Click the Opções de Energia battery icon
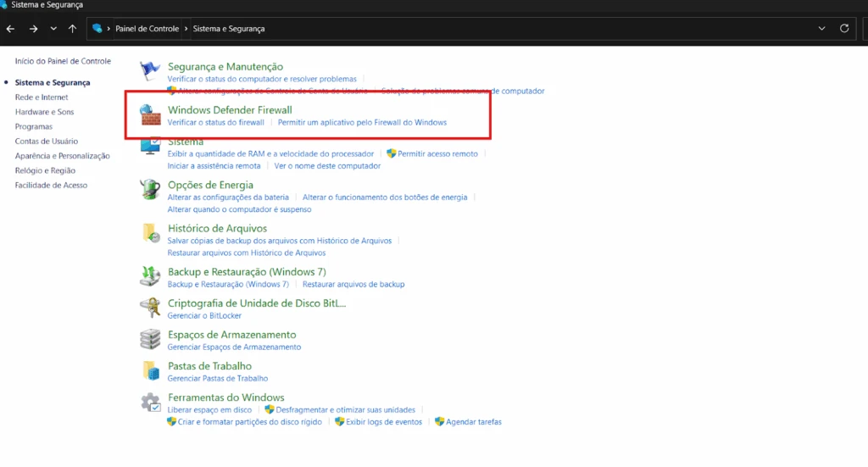 point(150,189)
